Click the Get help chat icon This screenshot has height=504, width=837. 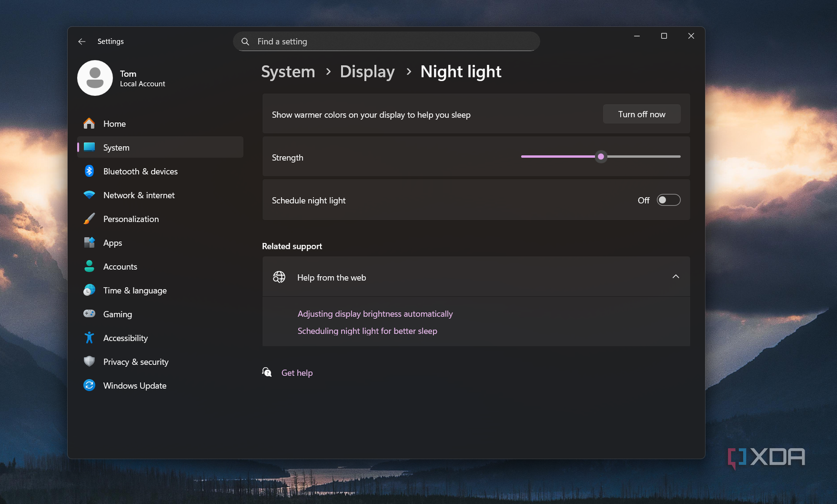click(267, 372)
